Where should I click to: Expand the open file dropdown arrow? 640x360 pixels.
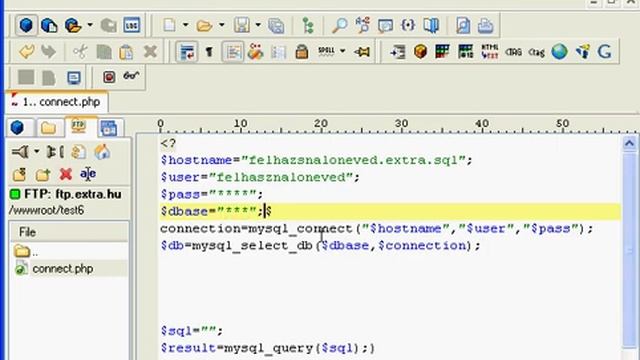pyautogui.click(x=222, y=25)
